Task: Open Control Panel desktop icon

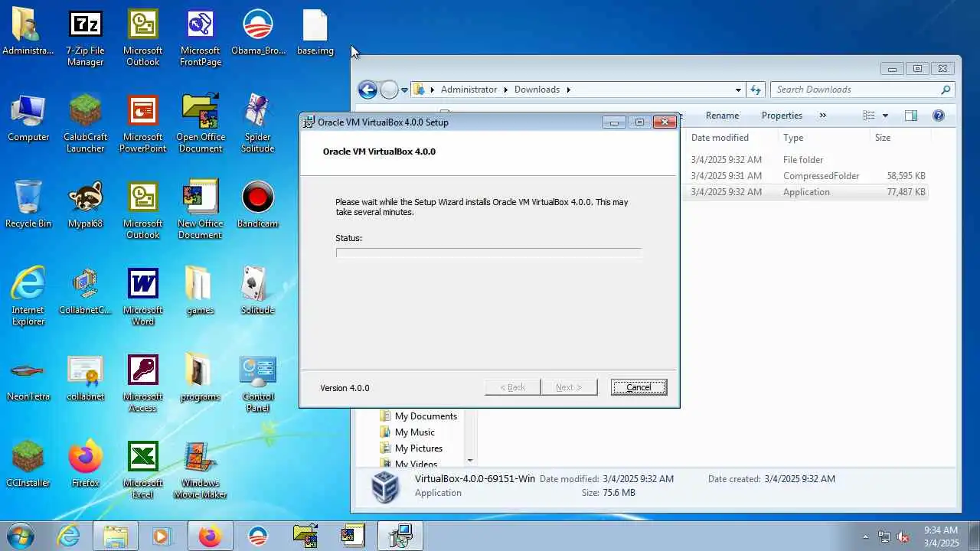Action: click(258, 384)
